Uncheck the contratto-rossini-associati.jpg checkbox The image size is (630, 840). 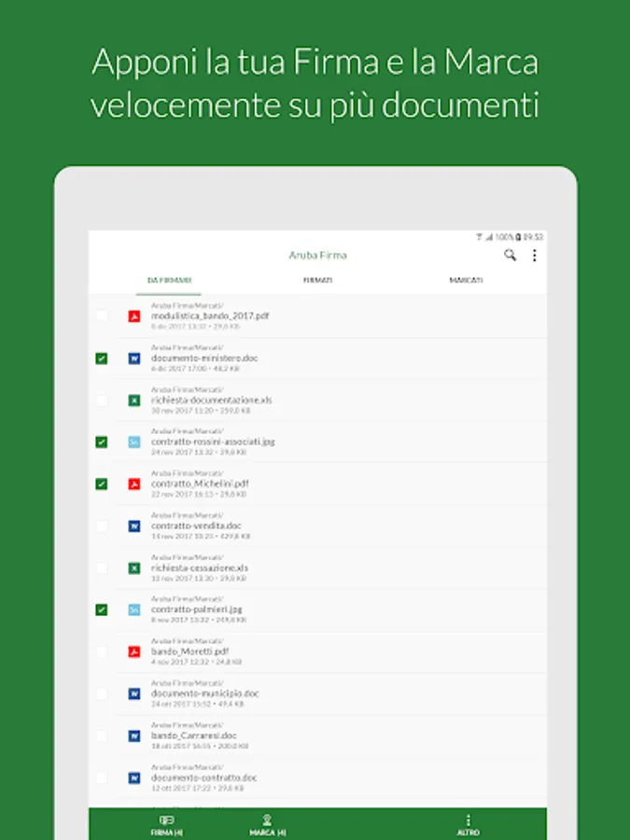pos(101,442)
